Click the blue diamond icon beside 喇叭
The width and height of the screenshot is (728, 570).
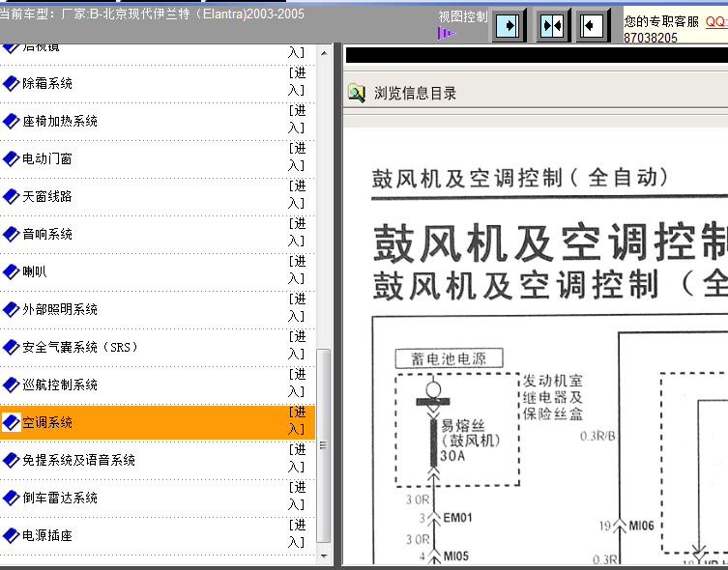click(x=12, y=271)
